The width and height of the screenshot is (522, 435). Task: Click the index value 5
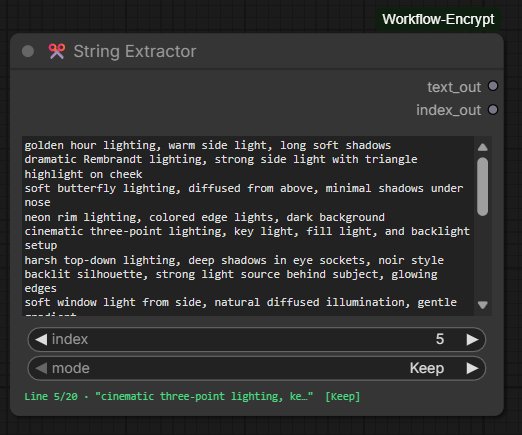tap(440, 339)
